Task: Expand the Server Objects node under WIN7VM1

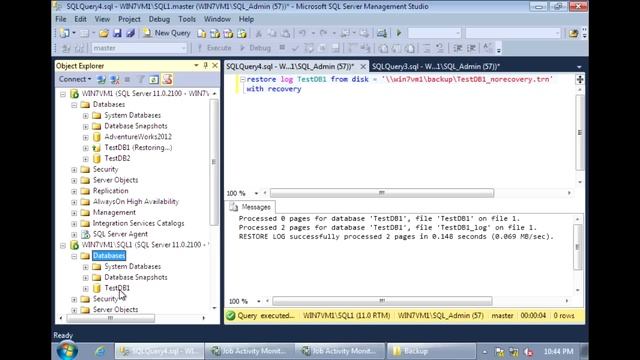Action: click(x=74, y=180)
